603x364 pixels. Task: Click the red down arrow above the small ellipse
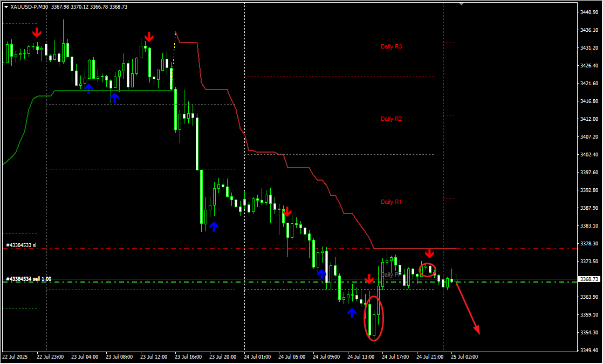coord(429,253)
